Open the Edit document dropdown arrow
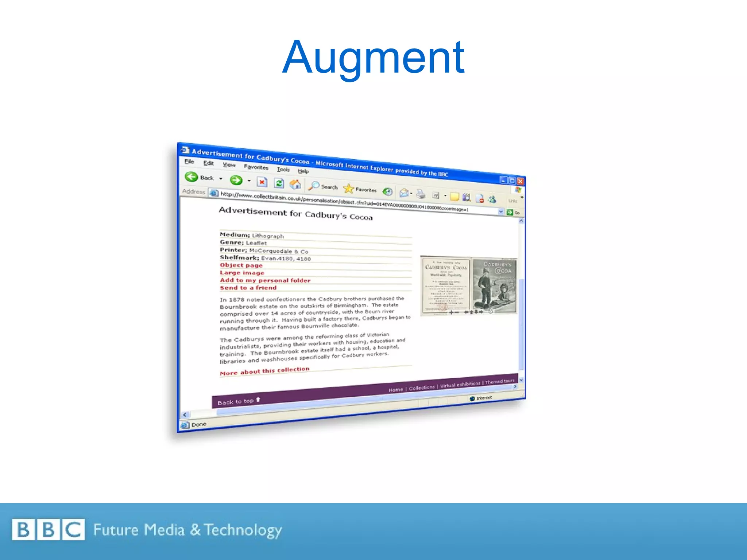 pyautogui.click(x=445, y=196)
